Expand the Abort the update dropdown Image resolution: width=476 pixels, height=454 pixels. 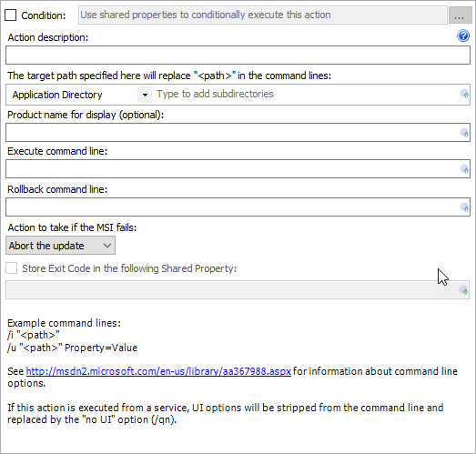pos(60,246)
